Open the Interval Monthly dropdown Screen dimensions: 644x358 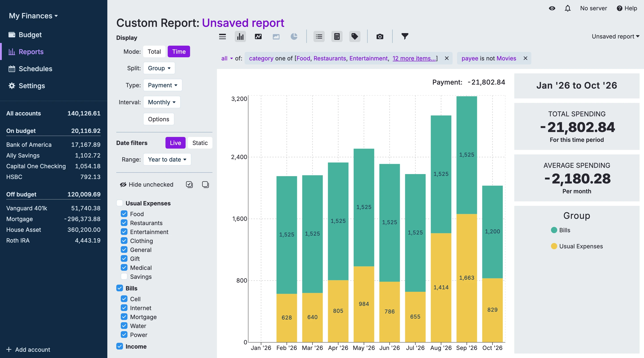click(161, 102)
